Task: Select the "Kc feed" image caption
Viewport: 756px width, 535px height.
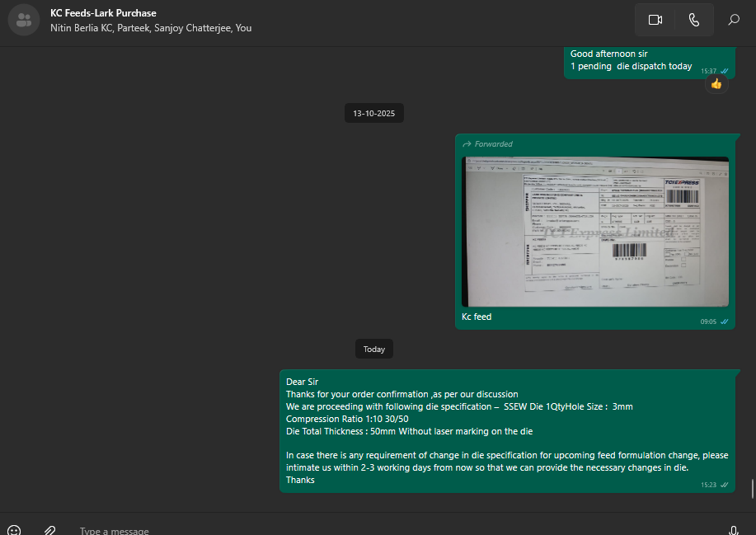Action: point(477,317)
